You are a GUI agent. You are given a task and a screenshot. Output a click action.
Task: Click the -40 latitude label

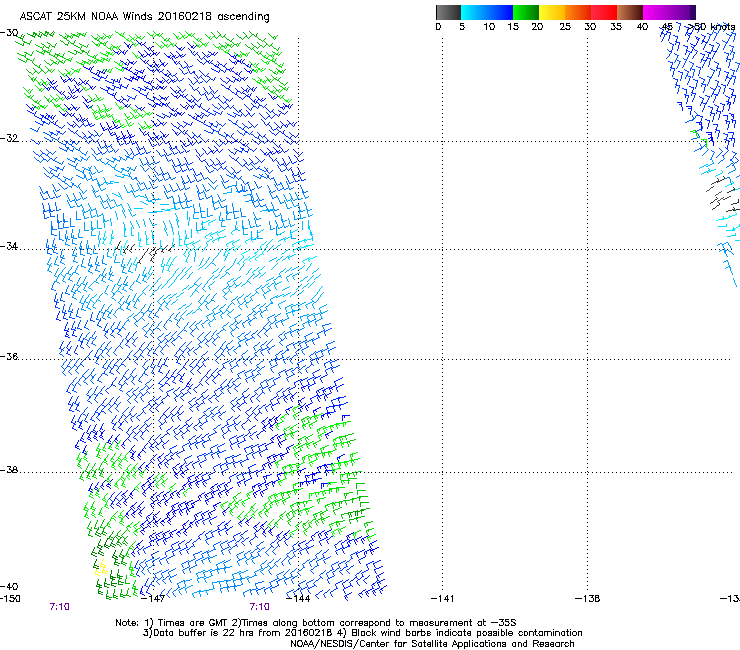pos(9,586)
